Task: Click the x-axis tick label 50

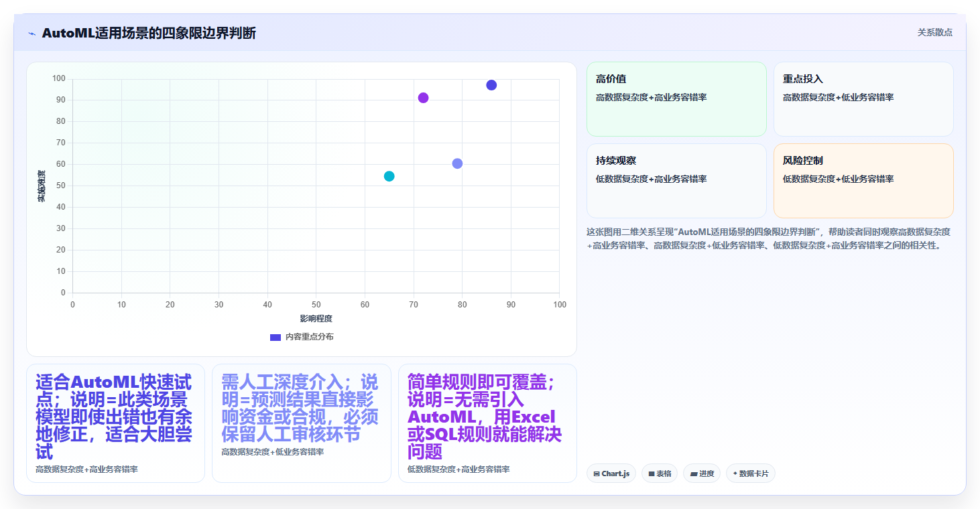Action: [316, 305]
